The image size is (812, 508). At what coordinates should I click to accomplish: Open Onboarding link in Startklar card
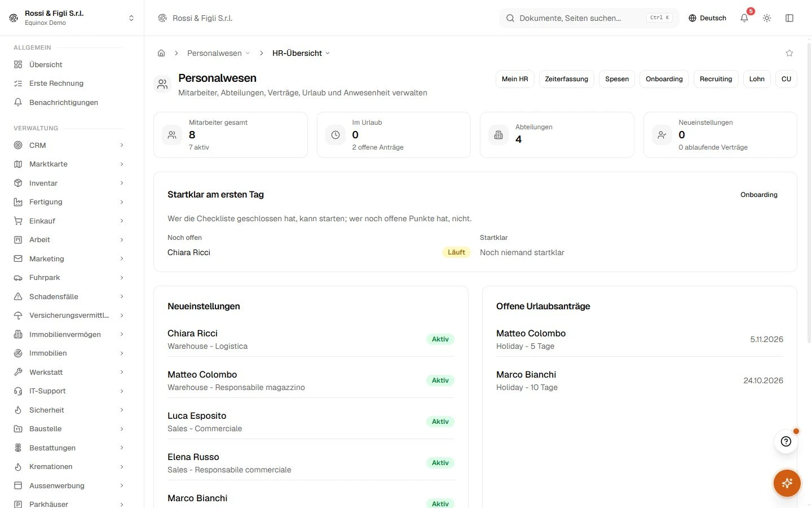click(758, 195)
